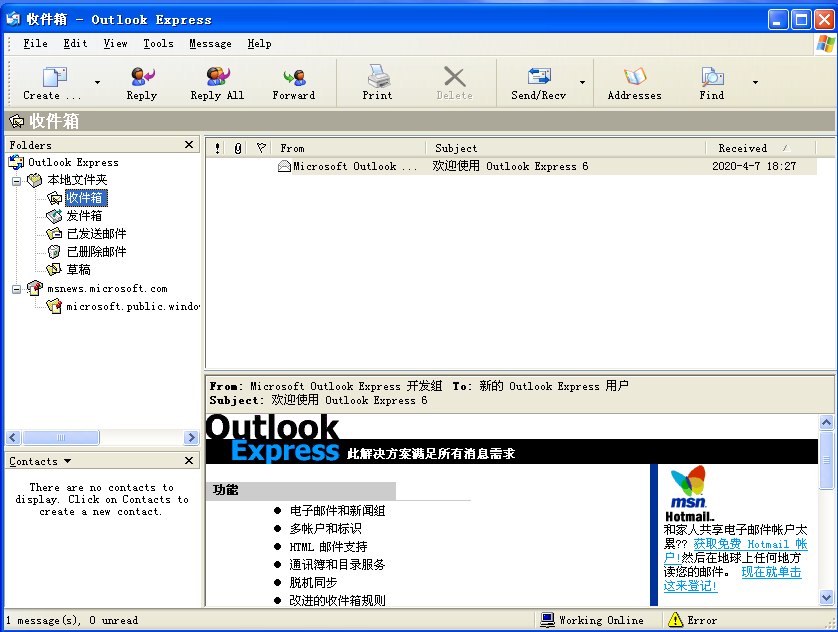Click the Reply toolbar button
Viewport: 838px width, 632px height.
click(x=142, y=83)
